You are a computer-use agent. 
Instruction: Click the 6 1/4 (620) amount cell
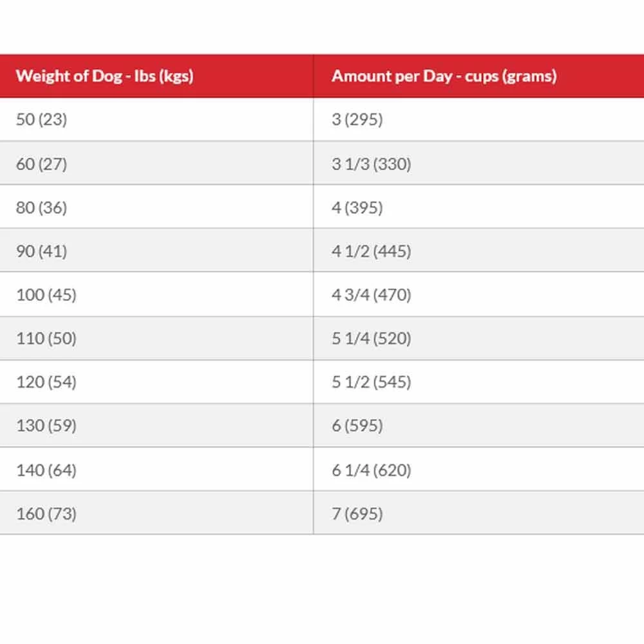click(x=371, y=470)
